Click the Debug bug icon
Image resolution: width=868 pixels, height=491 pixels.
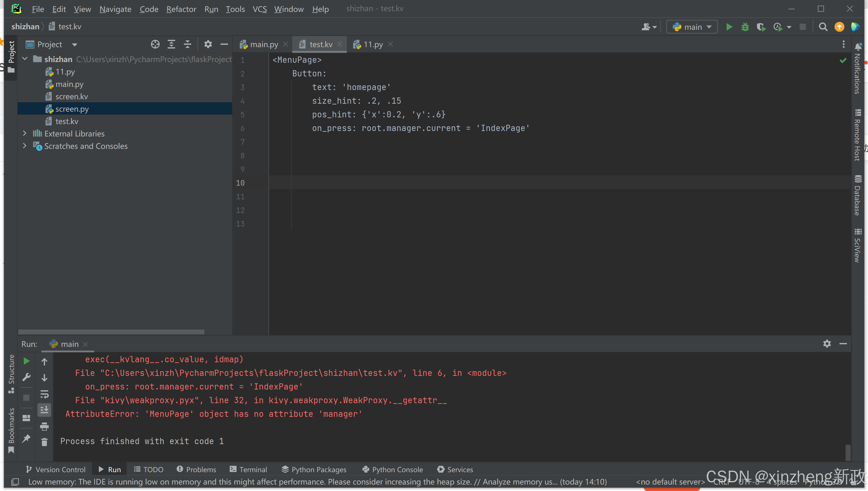pos(745,27)
